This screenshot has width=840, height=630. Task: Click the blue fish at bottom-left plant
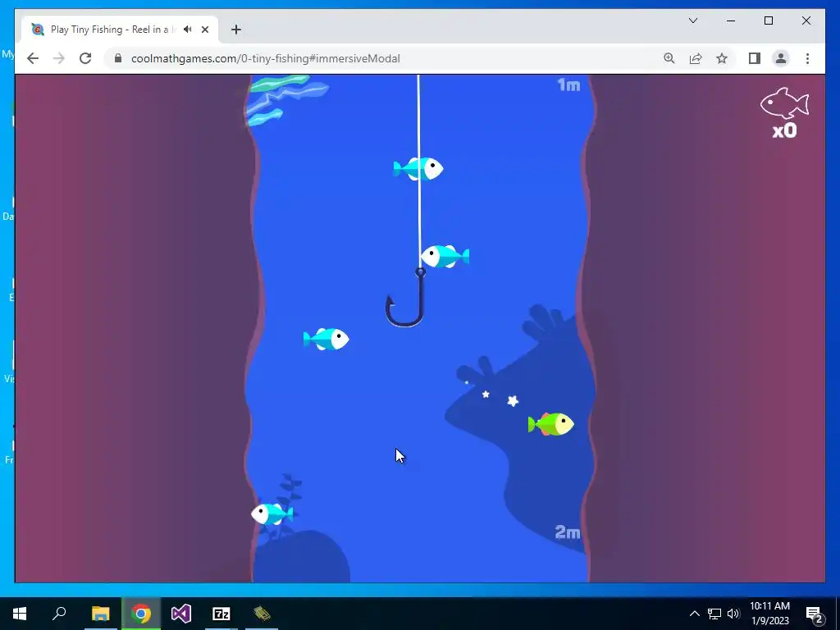click(272, 514)
